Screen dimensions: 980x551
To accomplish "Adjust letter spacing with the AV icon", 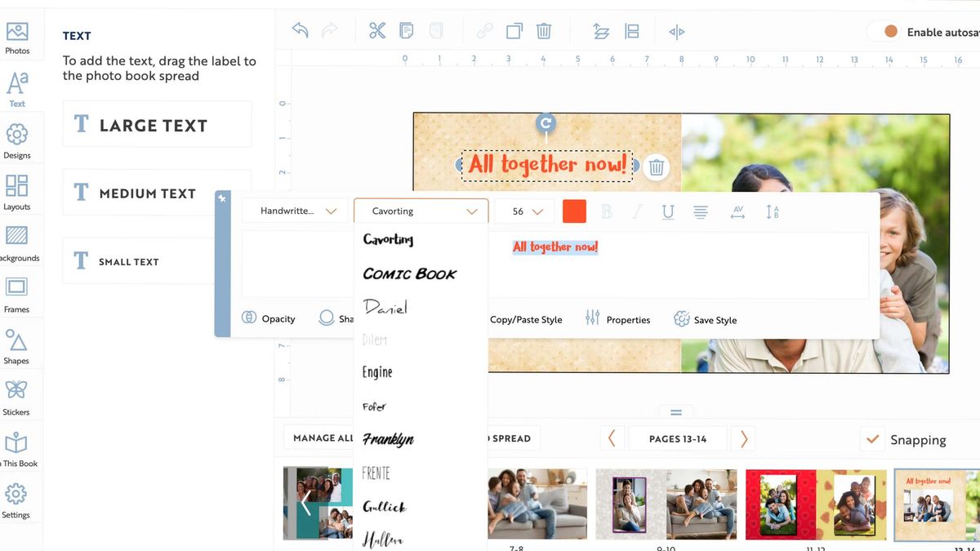I will [x=737, y=211].
